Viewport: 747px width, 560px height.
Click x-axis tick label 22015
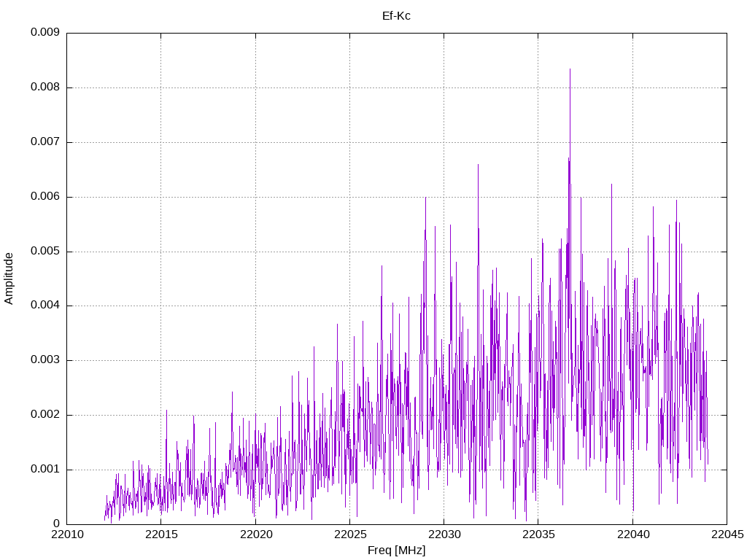pos(161,534)
